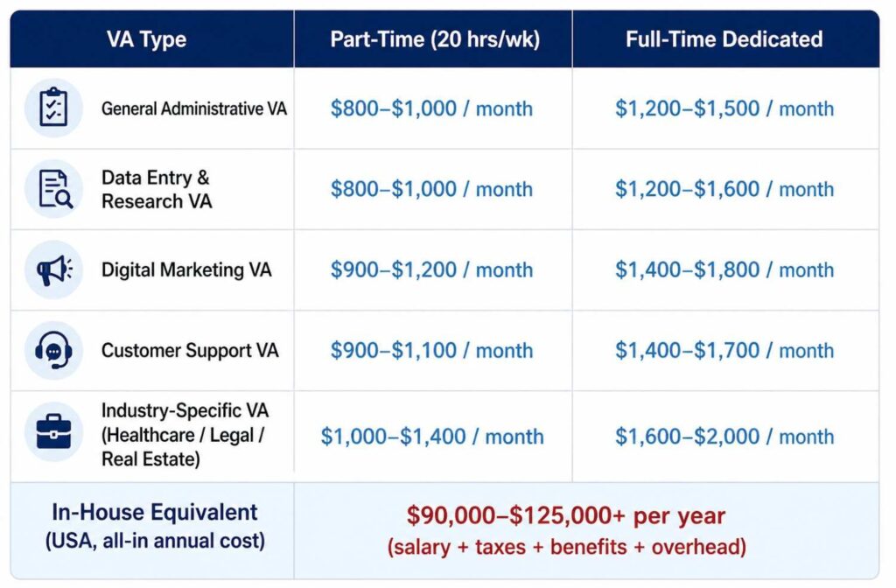The height and width of the screenshot is (588, 896).
Task: Click the $1,400–$1,700 / month price
Action: tap(724, 351)
